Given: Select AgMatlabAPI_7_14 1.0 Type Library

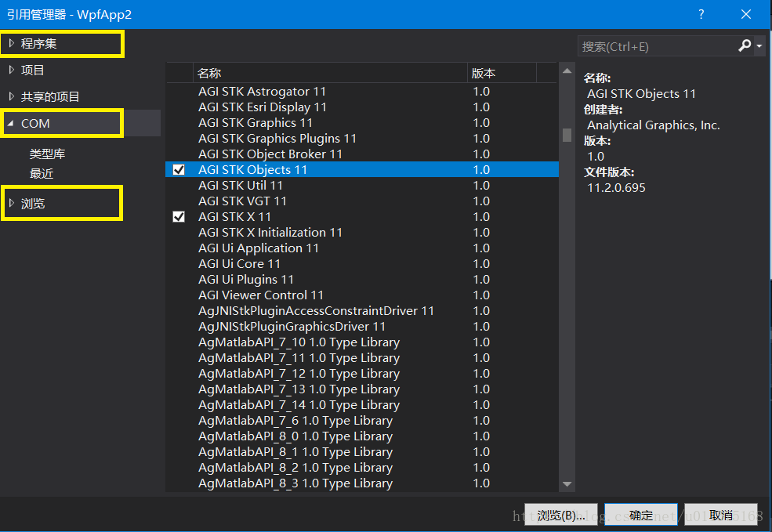Looking at the screenshot, I should tap(362, 405).
